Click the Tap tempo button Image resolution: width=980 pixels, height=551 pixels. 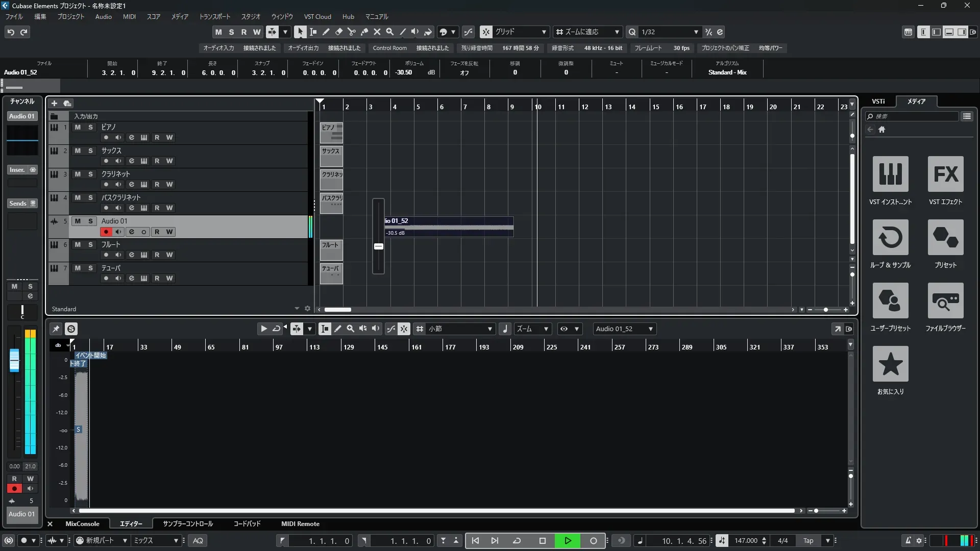(808, 541)
